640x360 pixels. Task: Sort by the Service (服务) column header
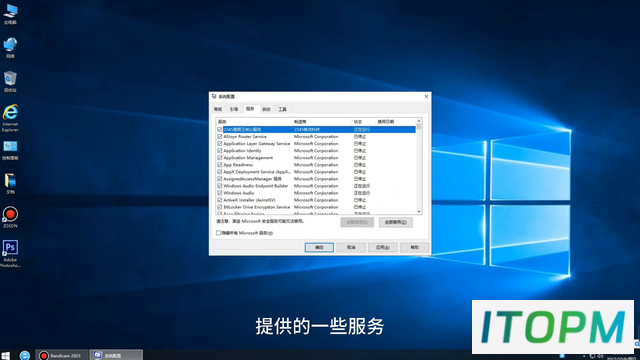(x=254, y=122)
